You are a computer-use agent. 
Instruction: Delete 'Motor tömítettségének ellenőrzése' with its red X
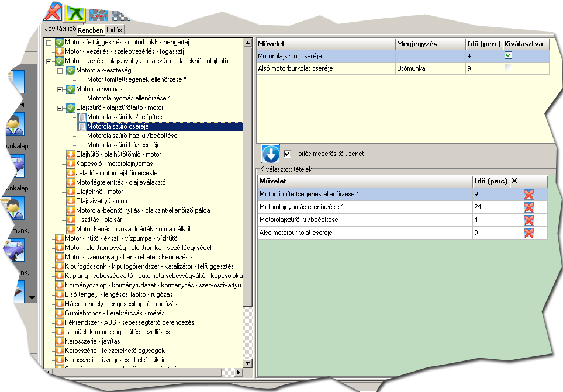click(x=529, y=194)
